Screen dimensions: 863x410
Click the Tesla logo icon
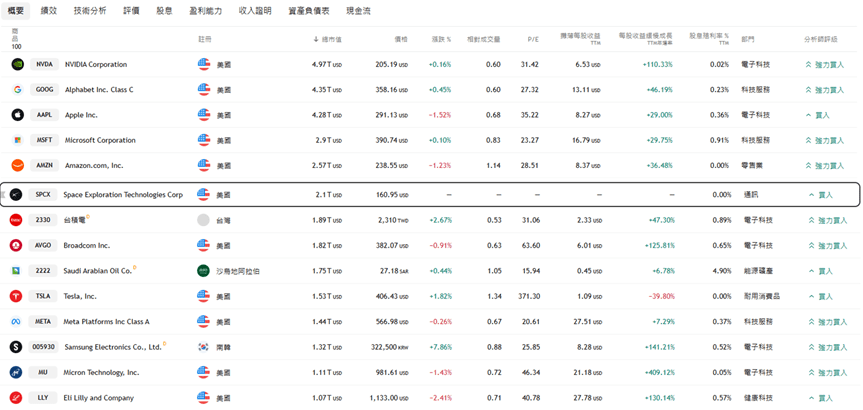tap(16, 296)
